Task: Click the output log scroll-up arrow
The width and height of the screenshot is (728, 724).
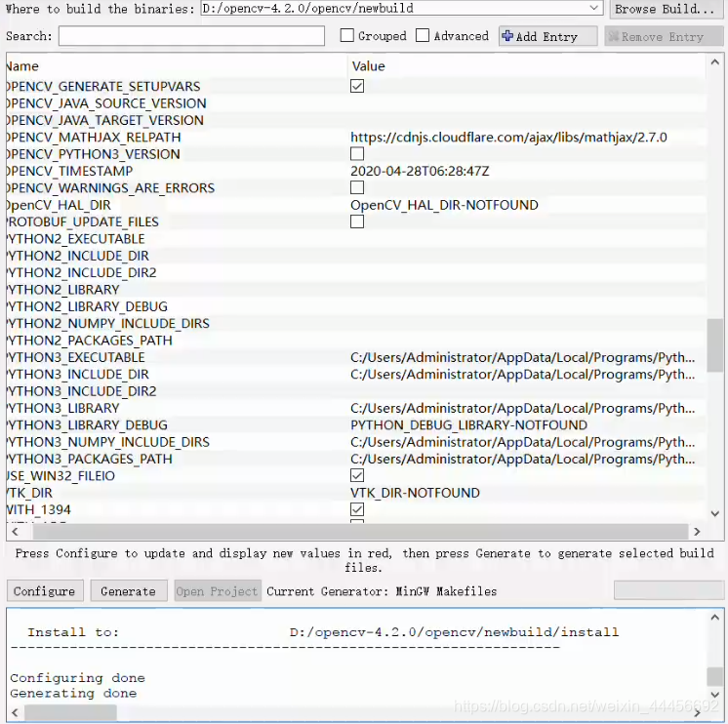Action: 715,618
